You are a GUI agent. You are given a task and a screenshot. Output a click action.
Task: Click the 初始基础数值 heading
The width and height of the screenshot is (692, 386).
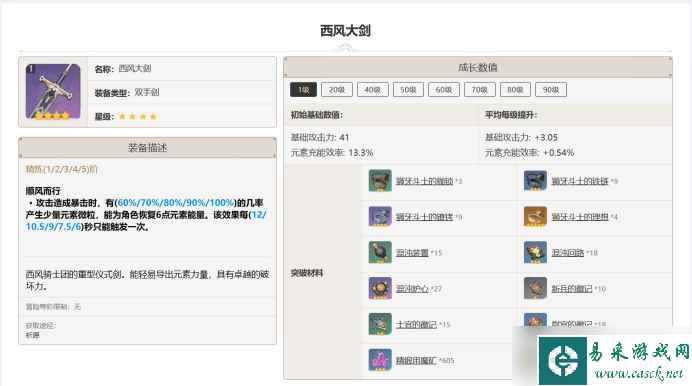click(316, 115)
